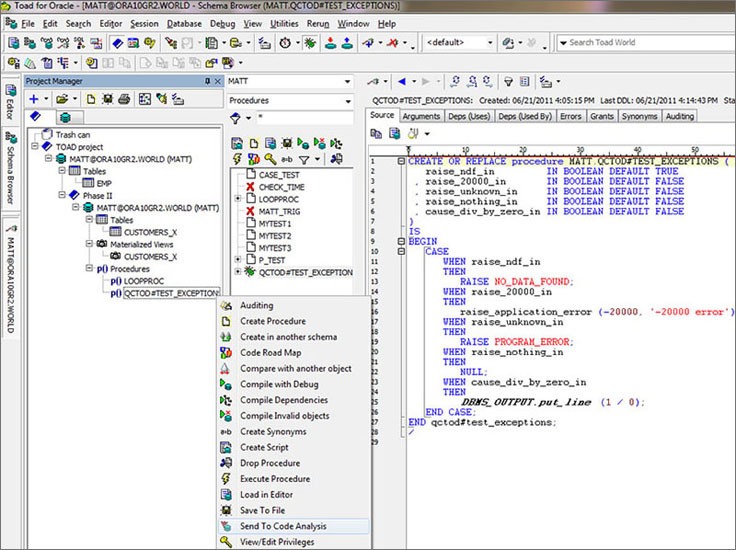This screenshot has width=736, height=550.
Task: Collapse the Phase II tree node
Action: click(62, 195)
